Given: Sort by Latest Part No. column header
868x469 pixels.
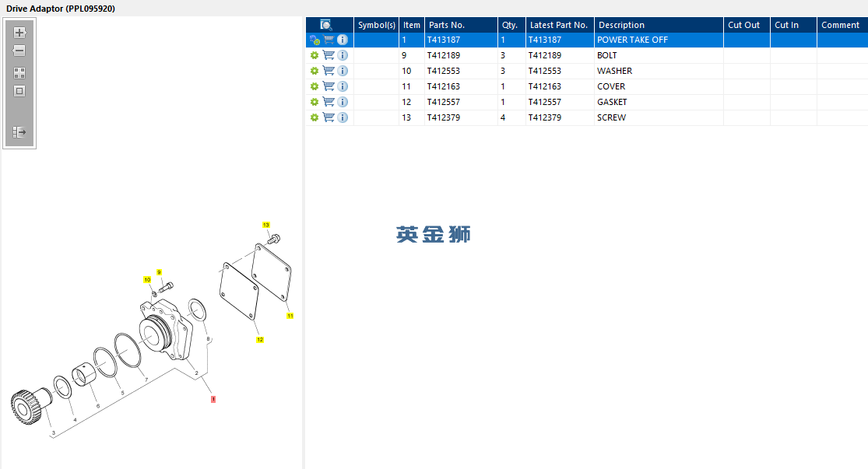Looking at the screenshot, I should 560,25.
